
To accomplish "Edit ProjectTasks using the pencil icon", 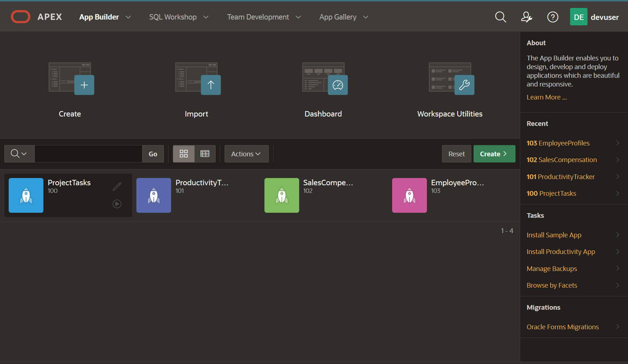I will point(116,186).
